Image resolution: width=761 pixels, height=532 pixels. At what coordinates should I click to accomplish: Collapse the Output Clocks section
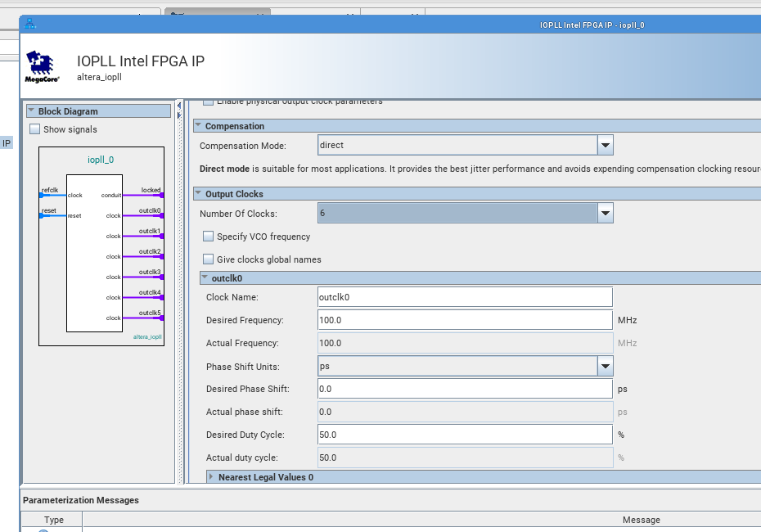[x=199, y=194]
